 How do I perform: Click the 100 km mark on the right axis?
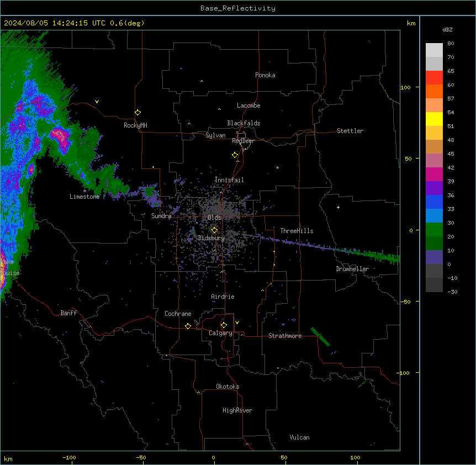405,87
